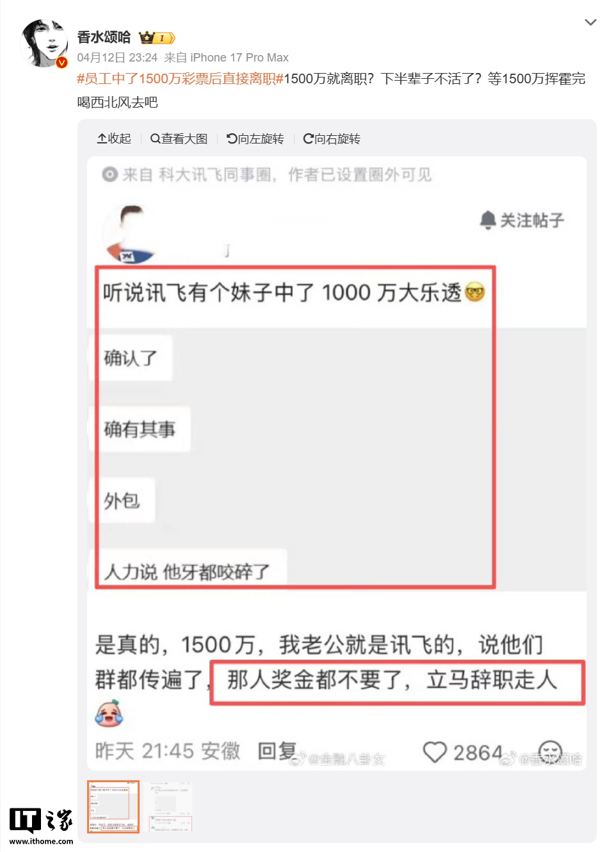Open the post options chevron menu

pyautogui.click(x=590, y=22)
